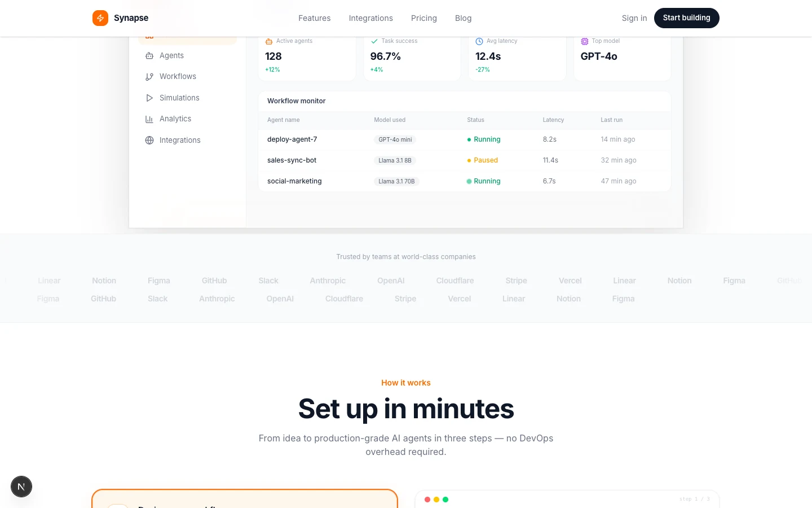Click the Top model chip icon
The height and width of the screenshot is (508, 812).
pos(585,41)
